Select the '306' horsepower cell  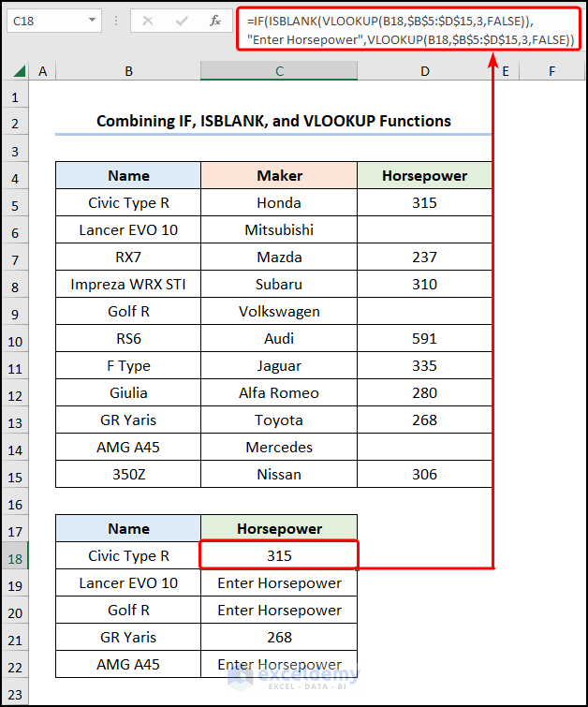(425, 474)
